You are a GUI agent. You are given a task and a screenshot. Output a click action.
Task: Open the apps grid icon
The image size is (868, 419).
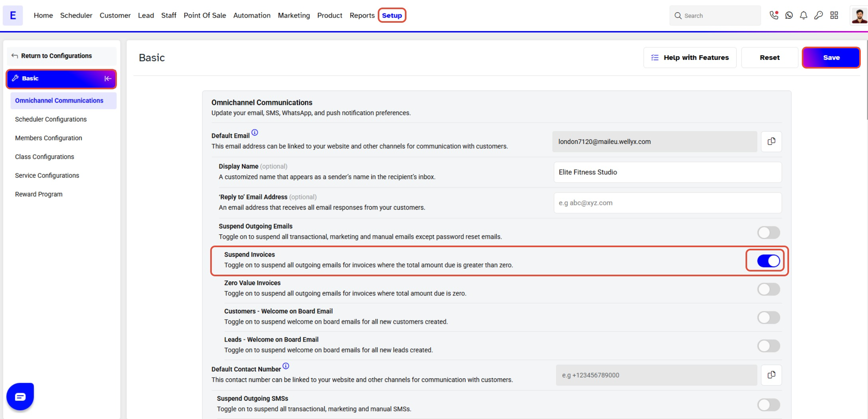pos(834,15)
